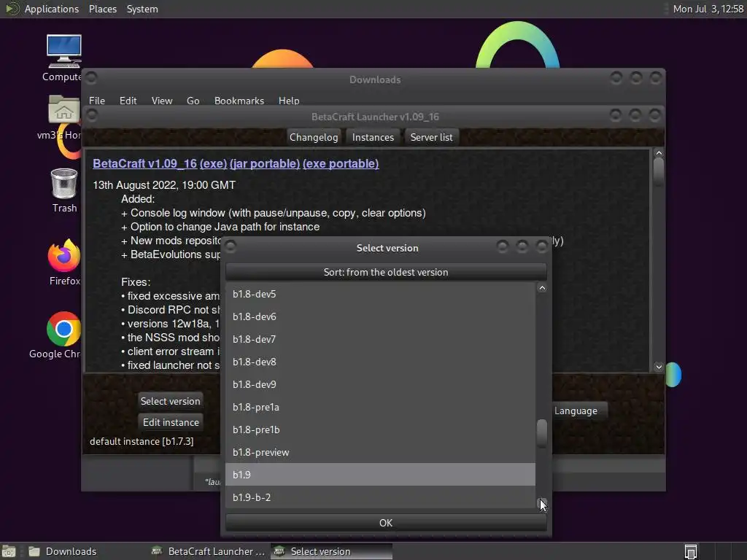Screen dimensions: 747x560
Task: Click version list scrollbar up arrow
Action: click(x=542, y=288)
